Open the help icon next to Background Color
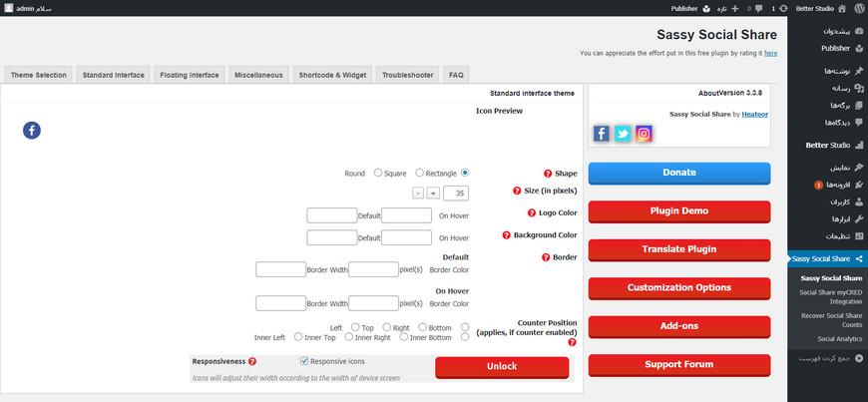 coord(506,235)
